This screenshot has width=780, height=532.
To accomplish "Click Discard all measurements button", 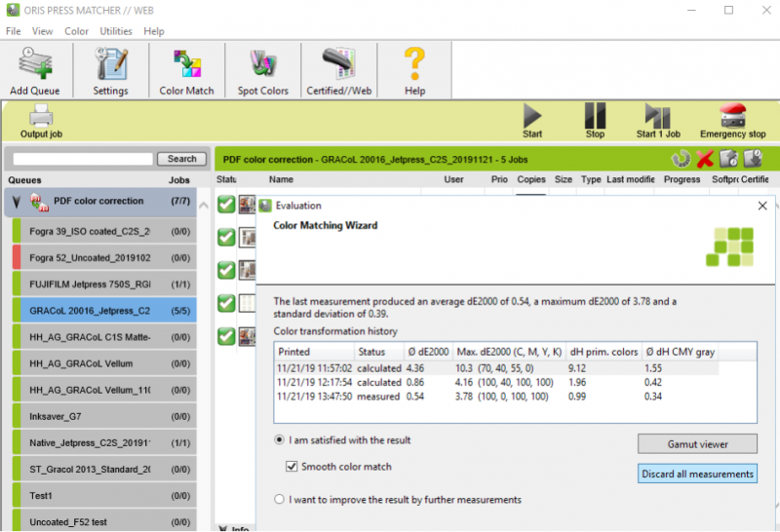I will (x=697, y=474).
